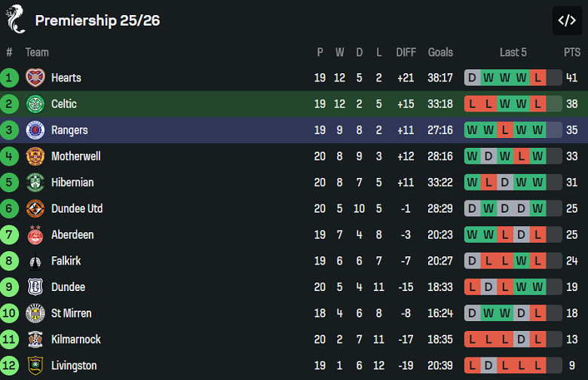Screen dimensions: 588x380
Task: Click the Rangers club crest
Action: click(35, 130)
